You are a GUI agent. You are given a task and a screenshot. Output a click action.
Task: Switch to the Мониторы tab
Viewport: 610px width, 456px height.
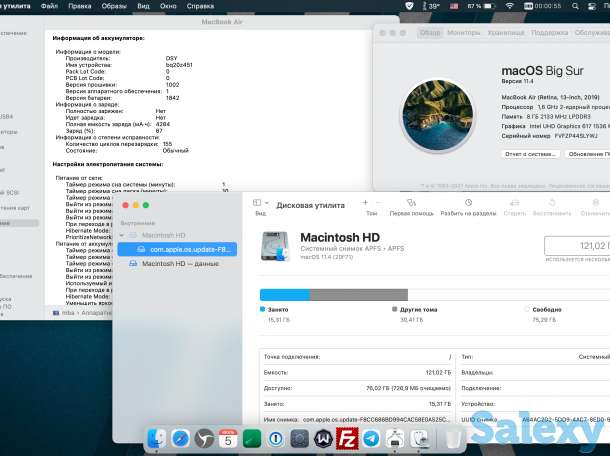(463, 33)
